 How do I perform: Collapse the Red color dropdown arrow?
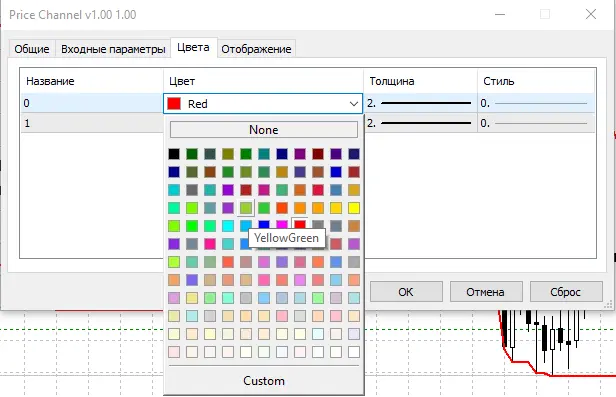354,104
